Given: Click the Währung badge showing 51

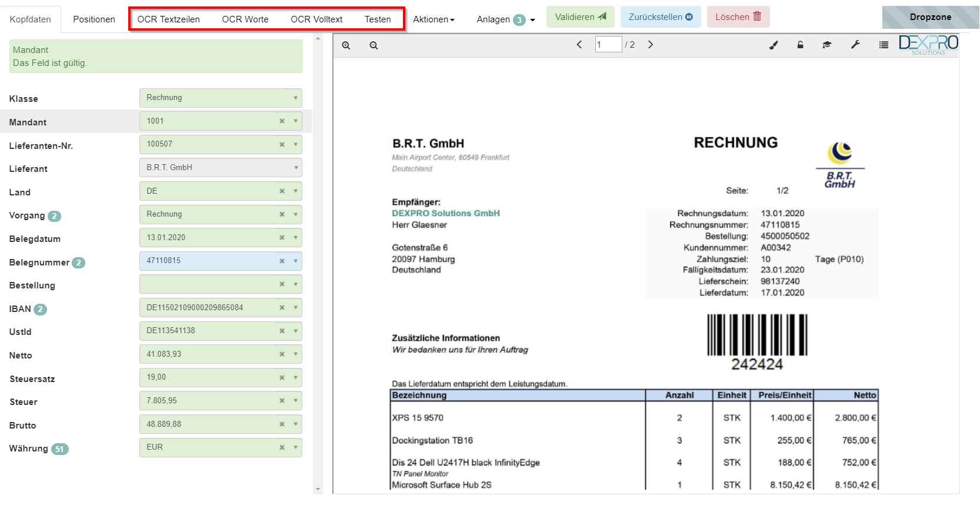Looking at the screenshot, I should [x=59, y=449].
